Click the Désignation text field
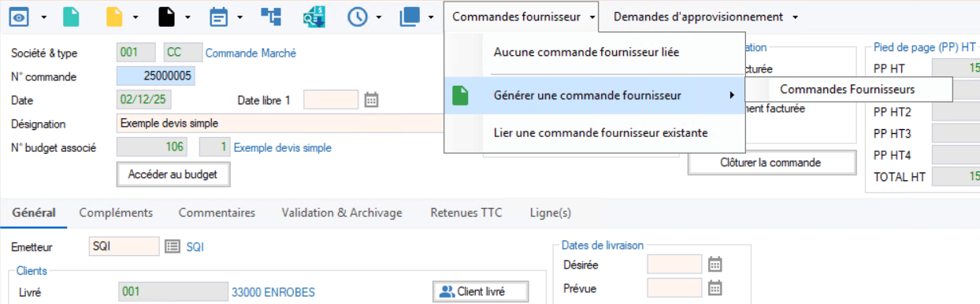Screen dimensions: 980x304 280,124
